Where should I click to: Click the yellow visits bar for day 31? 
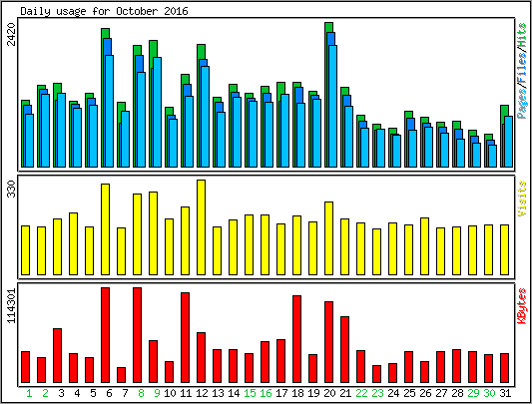click(x=504, y=249)
